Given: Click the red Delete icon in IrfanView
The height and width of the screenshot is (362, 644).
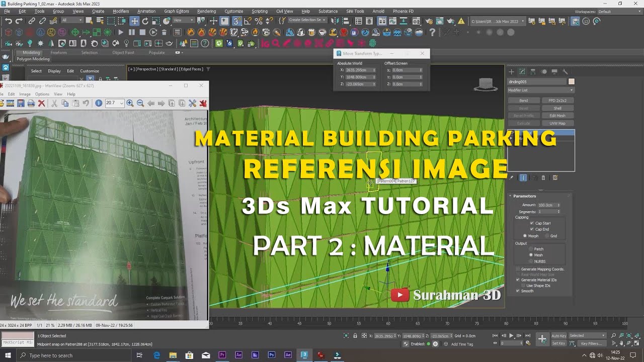Looking at the screenshot, I should click(x=42, y=103).
